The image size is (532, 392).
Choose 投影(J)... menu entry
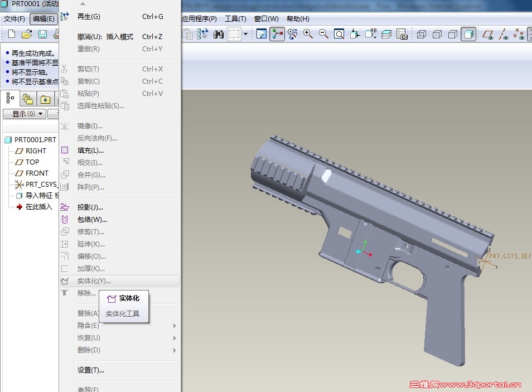(x=120, y=207)
